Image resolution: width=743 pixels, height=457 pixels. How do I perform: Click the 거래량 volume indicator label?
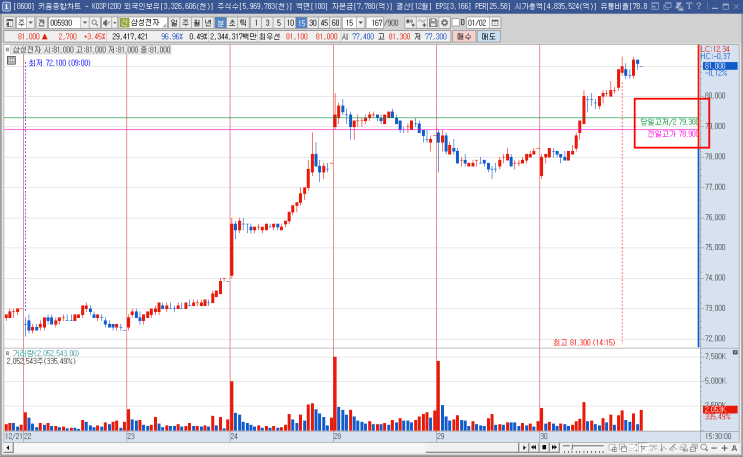click(x=45, y=353)
